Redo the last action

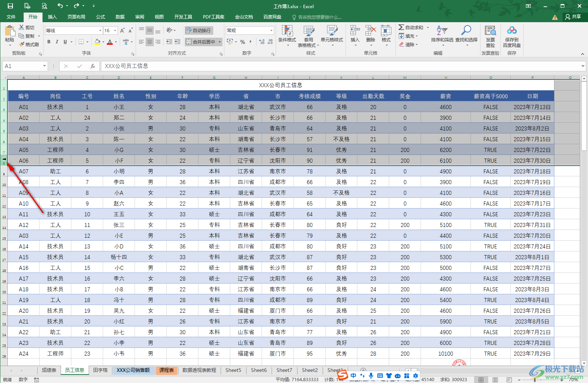[77, 6]
